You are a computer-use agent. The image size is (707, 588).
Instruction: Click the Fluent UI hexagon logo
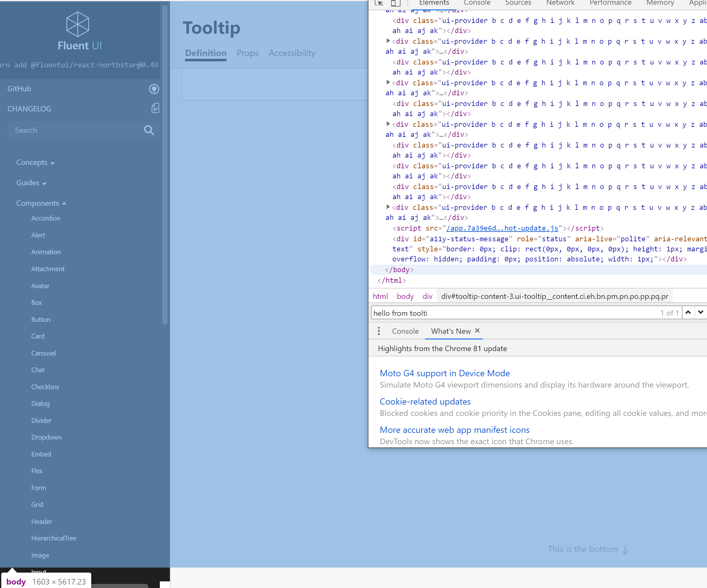(x=78, y=24)
